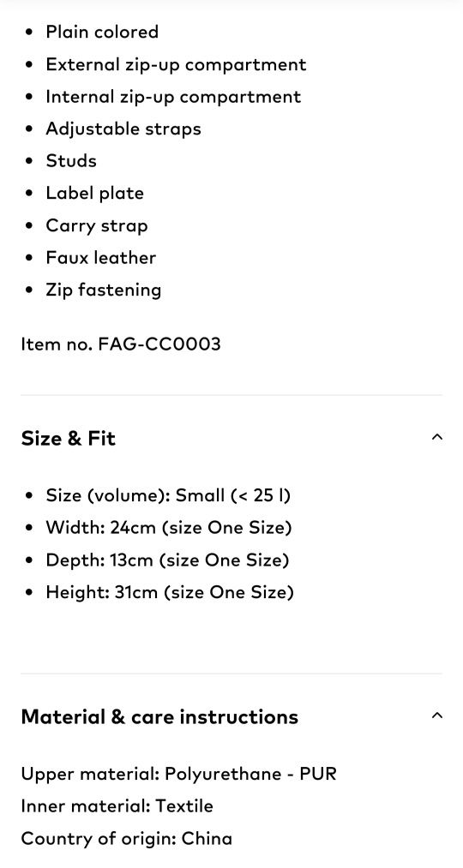Click the Label plate list item
This screenshot has width=463, height=868.
coord(94,193)
